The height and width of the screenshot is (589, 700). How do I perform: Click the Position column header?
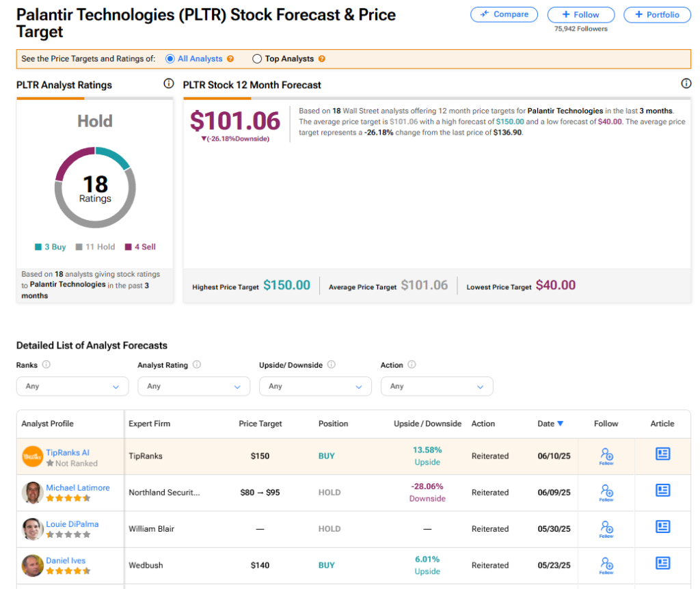(x=333, y=424)
